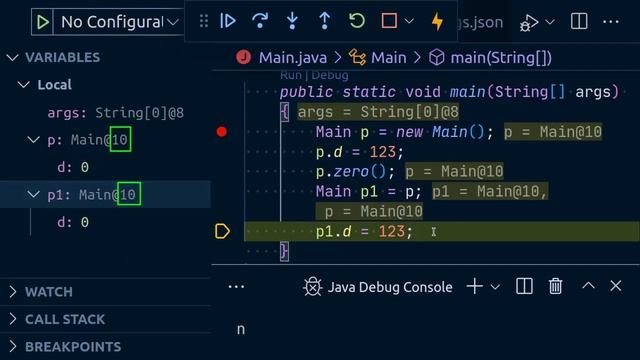This screenshot has height=360, width=640.
Task: Select the args variable row
Action: 105,113
